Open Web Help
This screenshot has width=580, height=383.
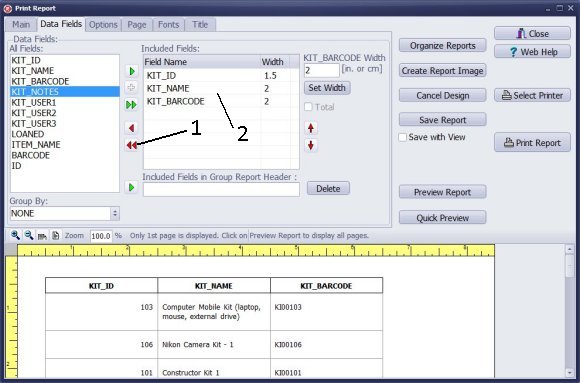(532, 52)
